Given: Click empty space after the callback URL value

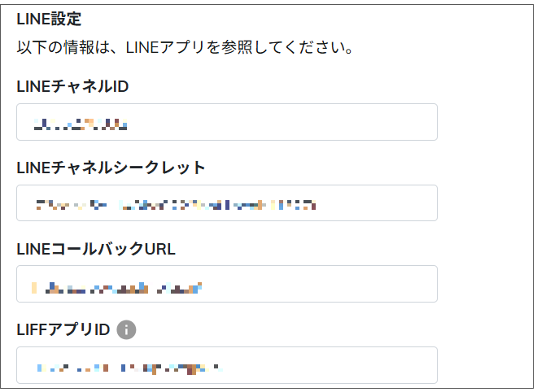Looking at the screenshot, I should click(x=318, y=284).
